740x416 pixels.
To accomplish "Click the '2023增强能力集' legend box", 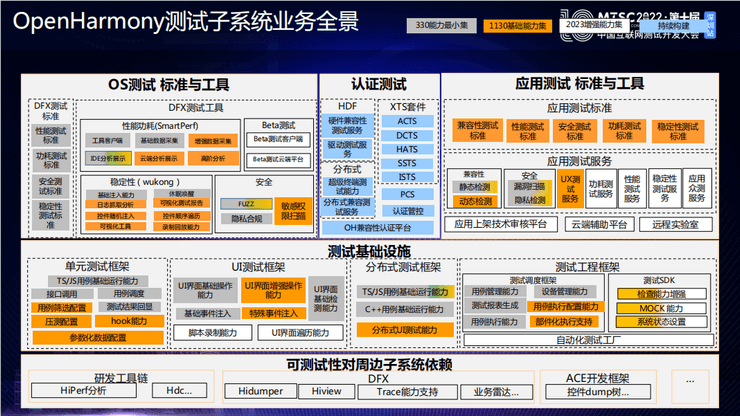I will click(x=594, y=25).
